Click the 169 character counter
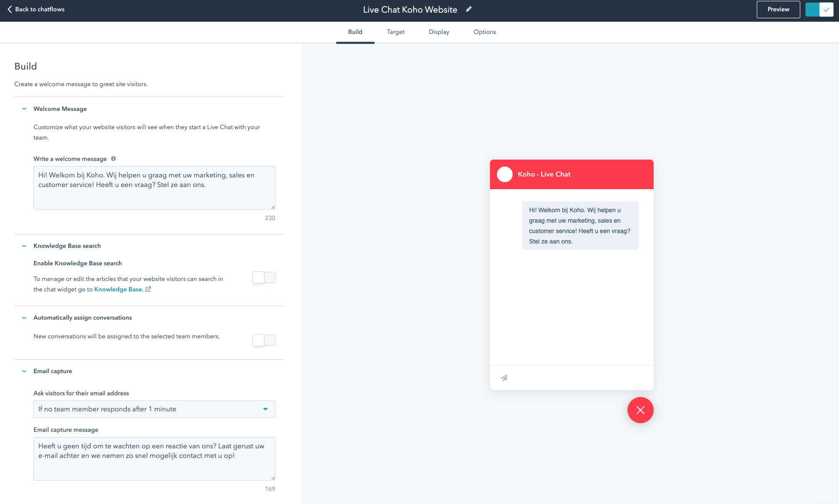 pos(270,489)
